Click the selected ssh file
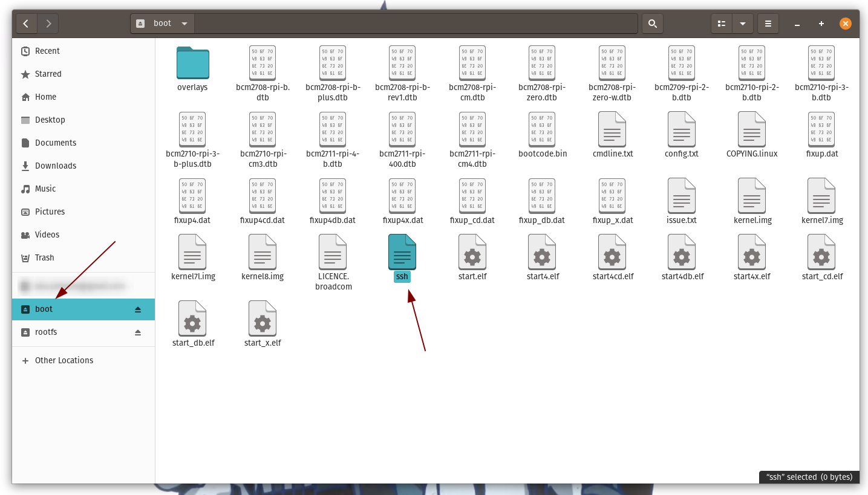868x495 pixels. point(402,252)
